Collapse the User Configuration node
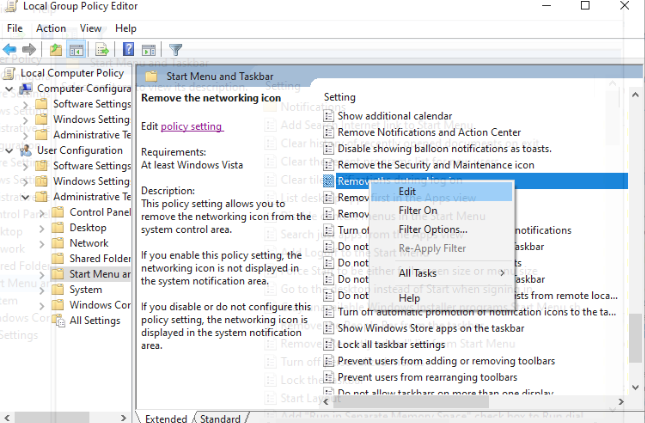This screenshot has height=423, width=645. (x=9, y=150)
